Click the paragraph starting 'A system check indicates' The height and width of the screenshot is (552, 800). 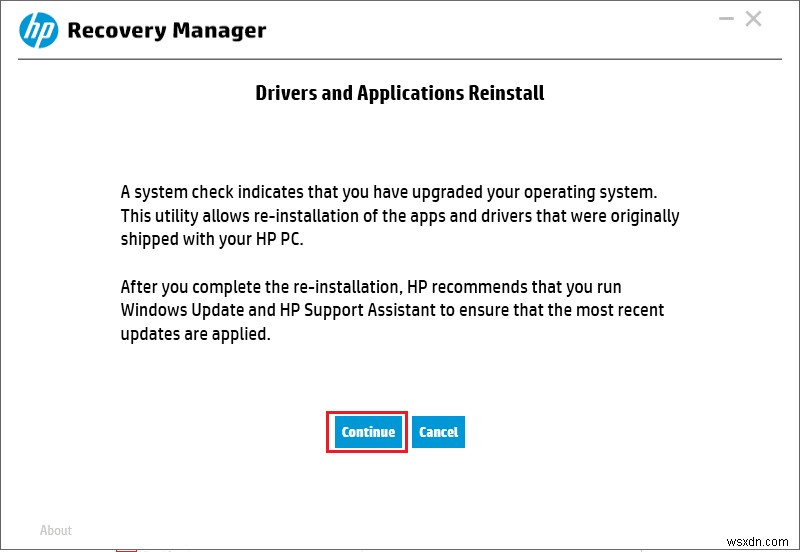point(400,215)
